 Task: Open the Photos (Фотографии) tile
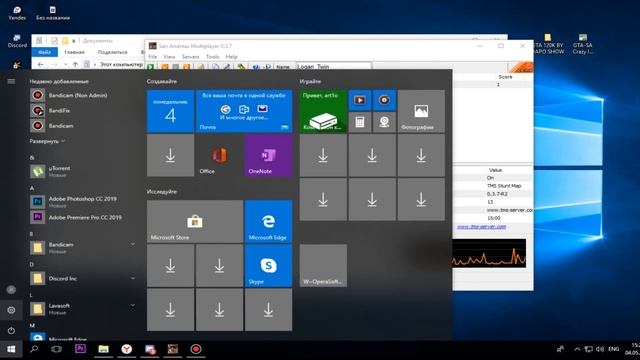tap(421, 111)
